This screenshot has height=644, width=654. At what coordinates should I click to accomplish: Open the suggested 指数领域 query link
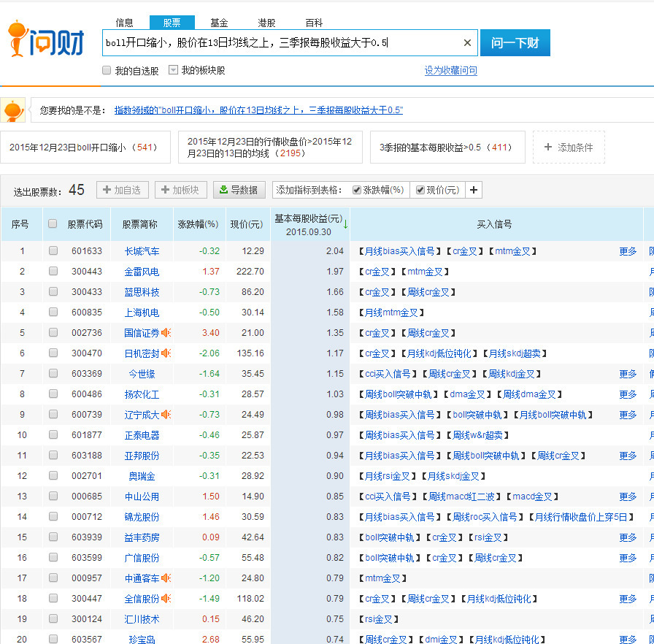pyautogui.click(x=258, y=110)
